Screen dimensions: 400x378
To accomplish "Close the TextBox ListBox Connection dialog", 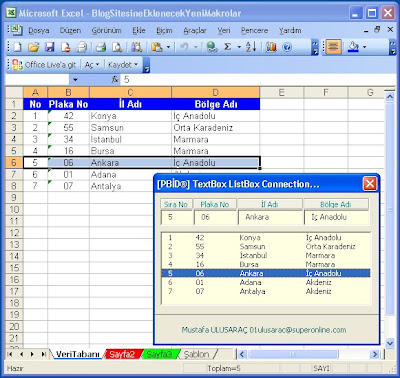I will [370, 184].
